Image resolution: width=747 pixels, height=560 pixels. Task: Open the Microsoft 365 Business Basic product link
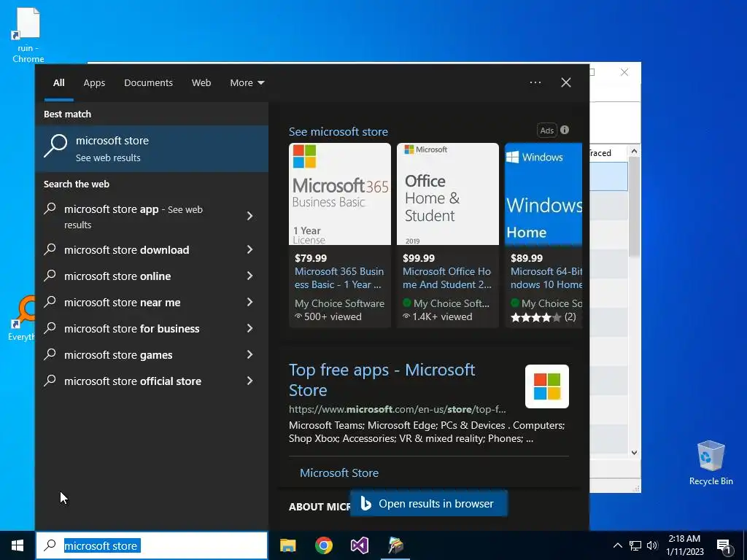pyautogui.click(x=339, y=278)
